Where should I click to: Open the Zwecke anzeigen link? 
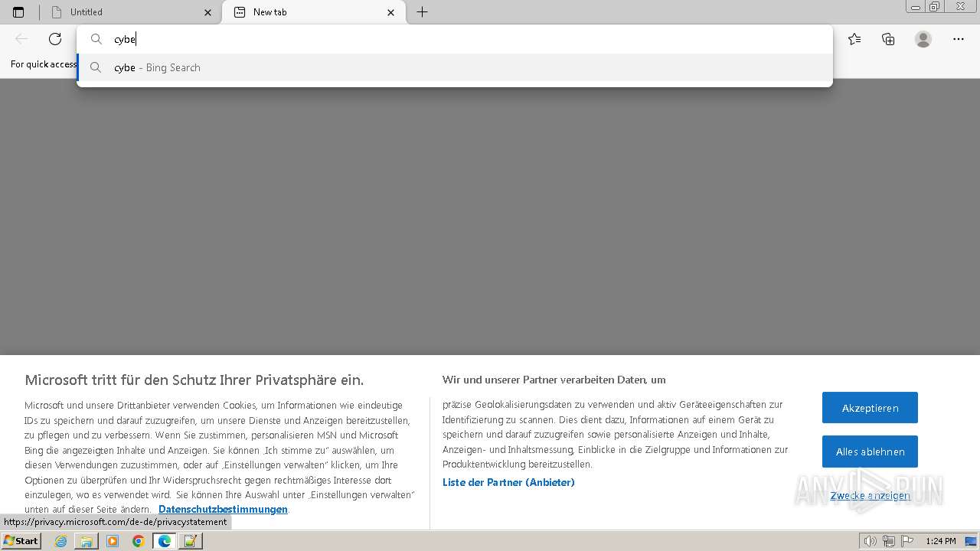pos(870,495)
